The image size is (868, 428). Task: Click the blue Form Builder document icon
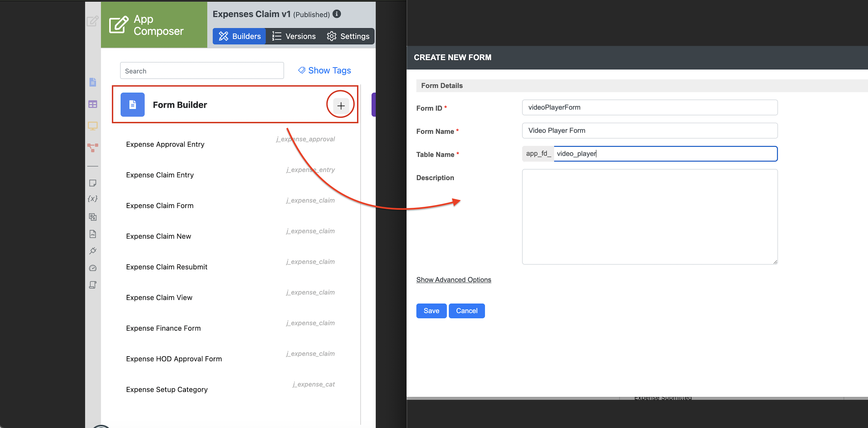(133, 105)
